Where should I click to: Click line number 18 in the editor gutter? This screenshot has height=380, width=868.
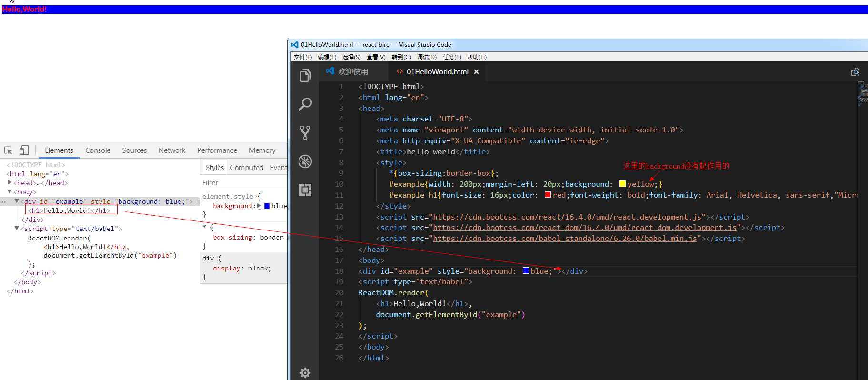tap(339, 271)
